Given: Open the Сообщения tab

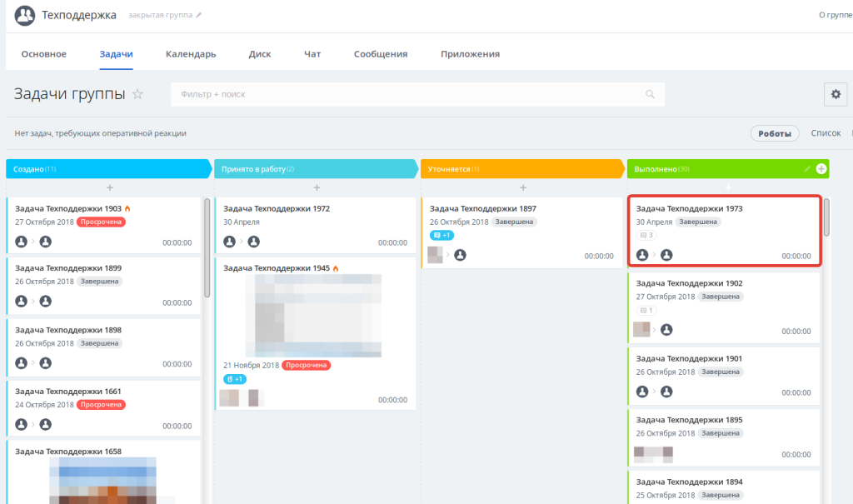Looking at the screenshot, I should 380,54.
